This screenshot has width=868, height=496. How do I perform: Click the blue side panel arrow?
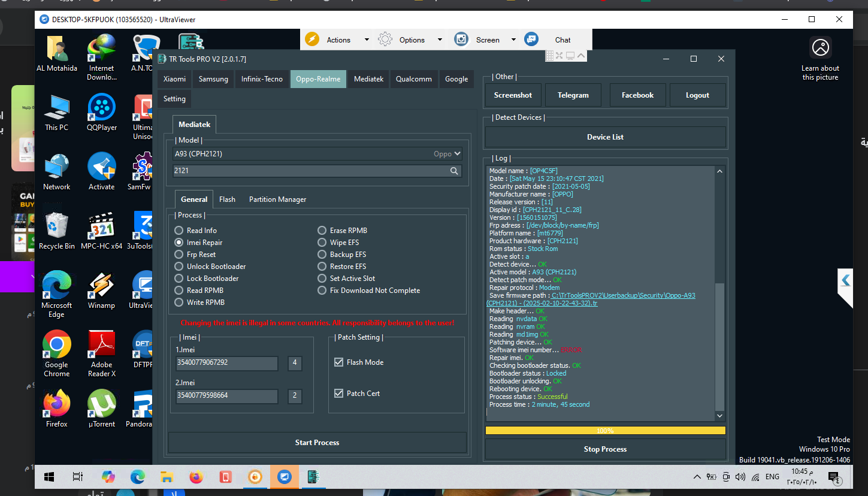[x=845, y=280]
